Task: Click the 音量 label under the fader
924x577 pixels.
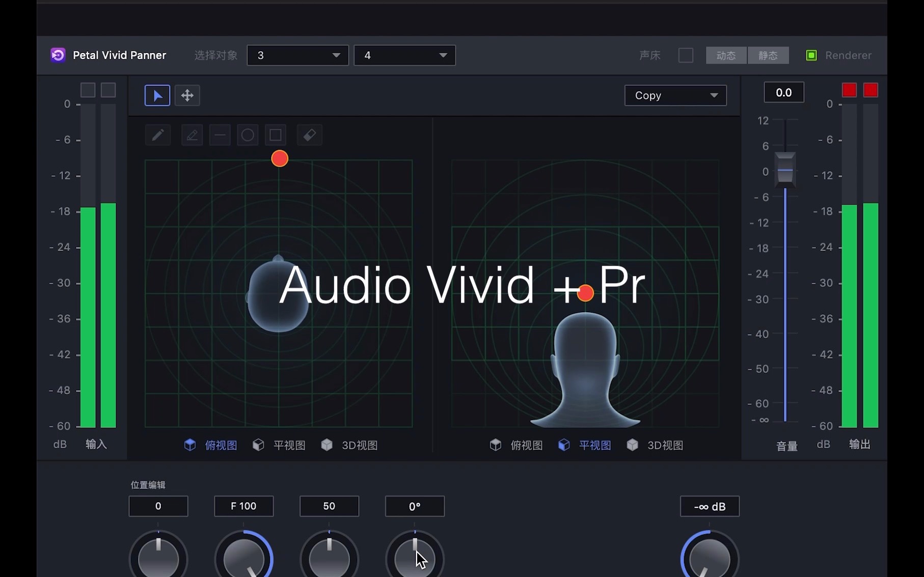Action: point(787,447)
